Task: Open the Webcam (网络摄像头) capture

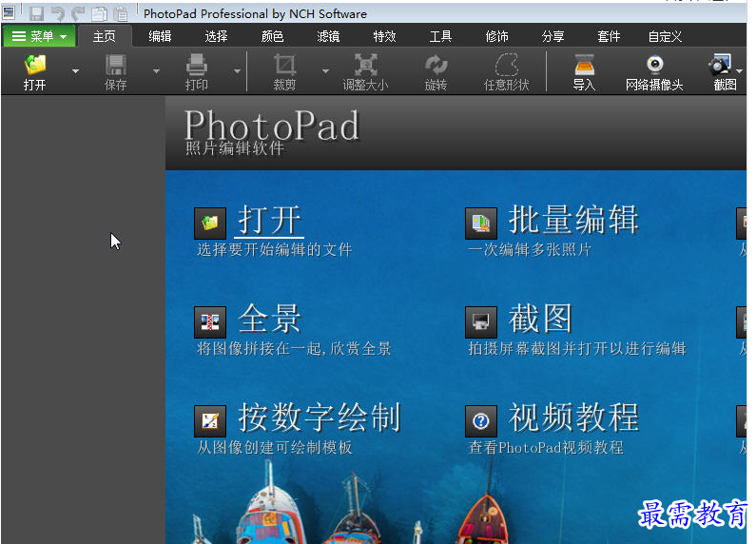Action: pos(654,65)
